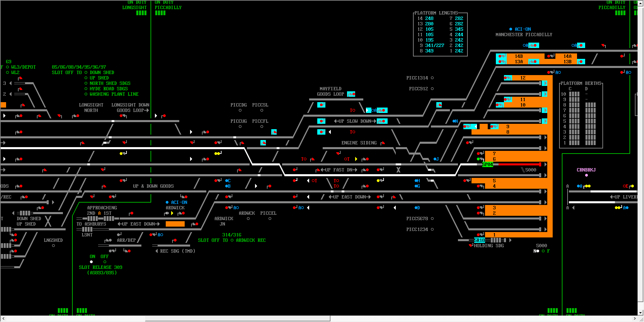Click the PICC1314 control point
Screen dimensions: 644x322
point(432,78)
